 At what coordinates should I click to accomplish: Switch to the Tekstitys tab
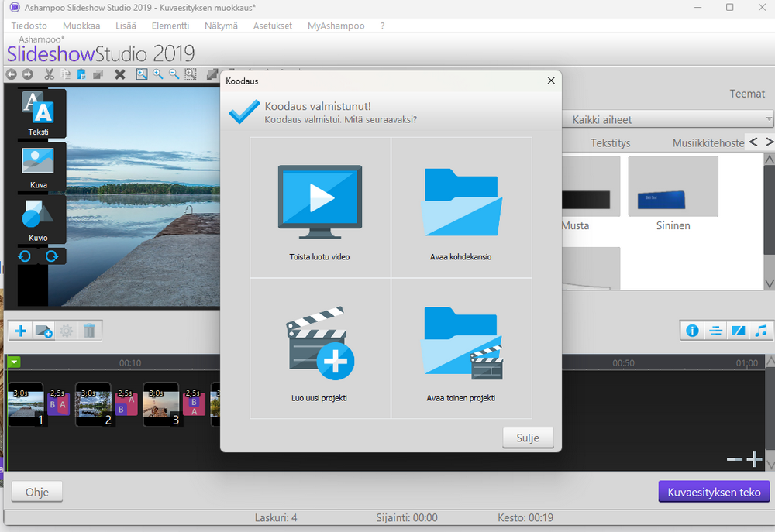(x=611, y=143)
